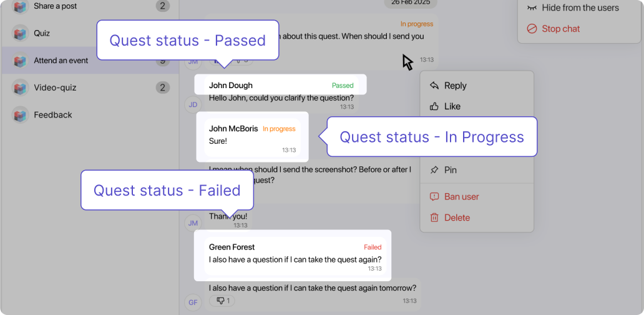Viewport: 644px width, 315px height.
Task: Click the Ban user warning icon
Action: pyautogui.click(x=435, y=197)
